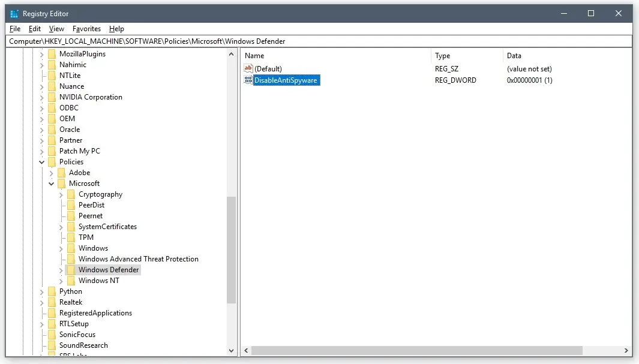Open the Edit menu

coord(35,29)
